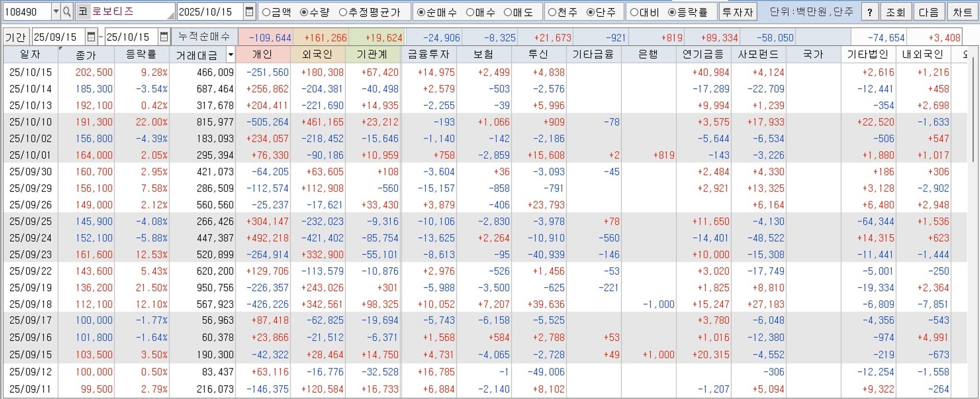Select the 금액 radio option
Screen dimensions: 980x399
266,12
